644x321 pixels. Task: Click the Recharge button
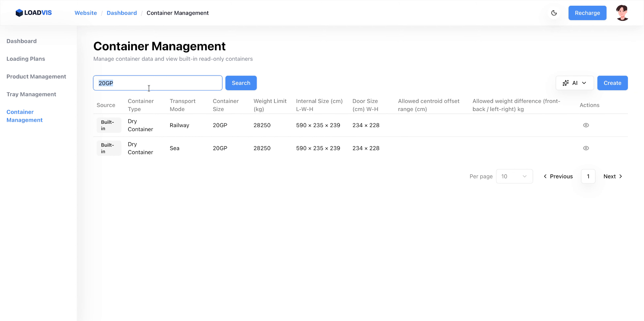point(587,13)
